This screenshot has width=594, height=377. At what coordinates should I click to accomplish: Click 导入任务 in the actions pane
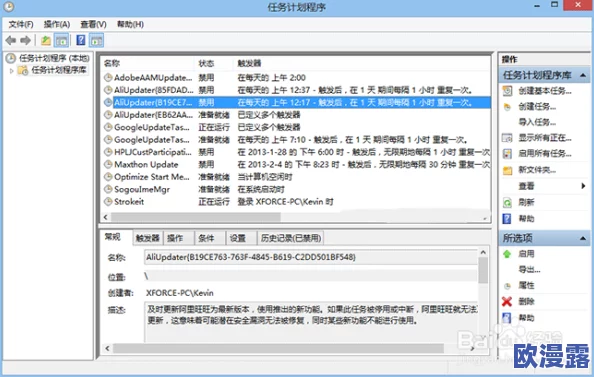[537, 122]
